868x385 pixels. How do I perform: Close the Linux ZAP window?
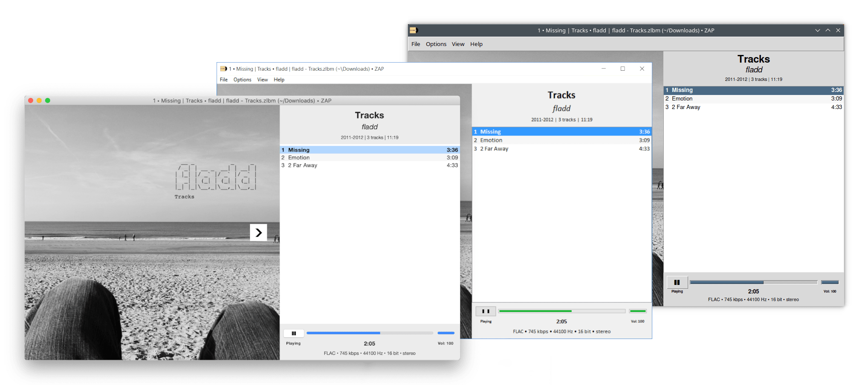(x=838, y=30)
